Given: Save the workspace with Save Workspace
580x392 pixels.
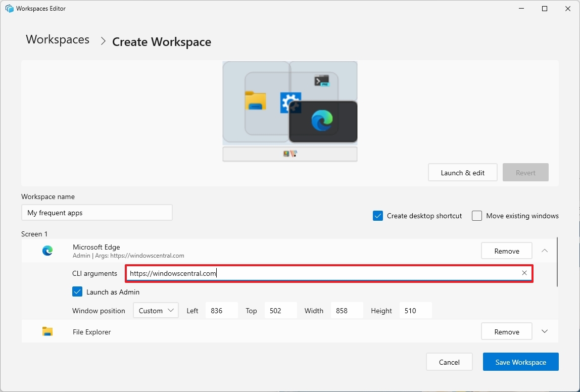Looking at the screenshot, I should [520, 362].
